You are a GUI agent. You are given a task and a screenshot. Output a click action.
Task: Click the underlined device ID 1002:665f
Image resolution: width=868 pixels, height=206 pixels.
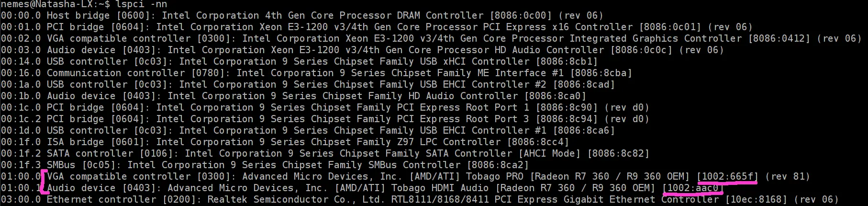727,177
